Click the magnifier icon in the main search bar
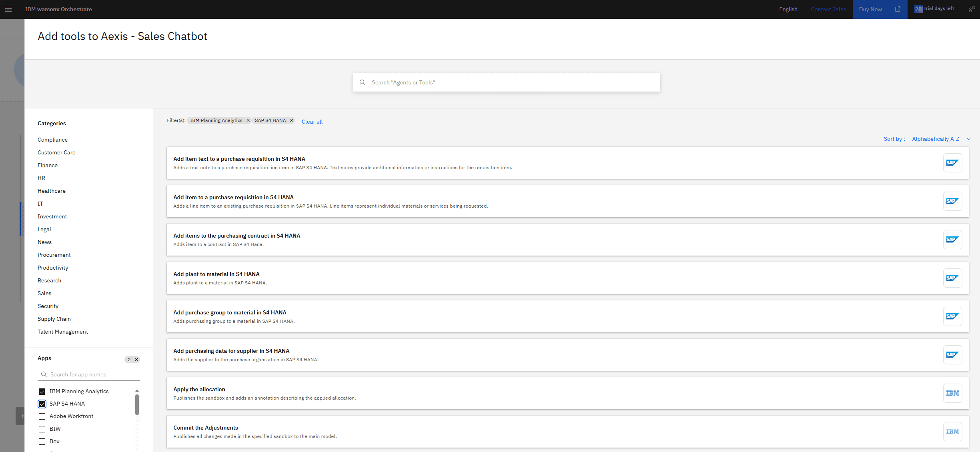Image resolution: width=980 pixels, height=452 pixels. (363, 82)
